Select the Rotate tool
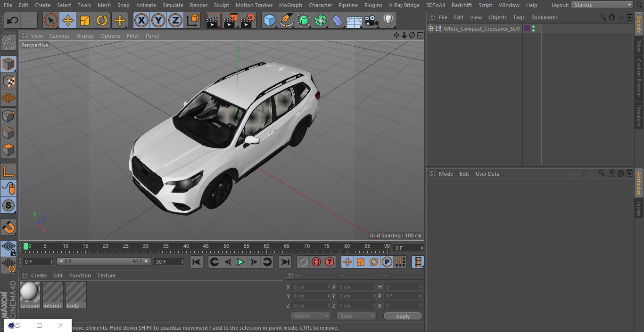Screen dimensions: 644x332 click(x=102, y=20)
